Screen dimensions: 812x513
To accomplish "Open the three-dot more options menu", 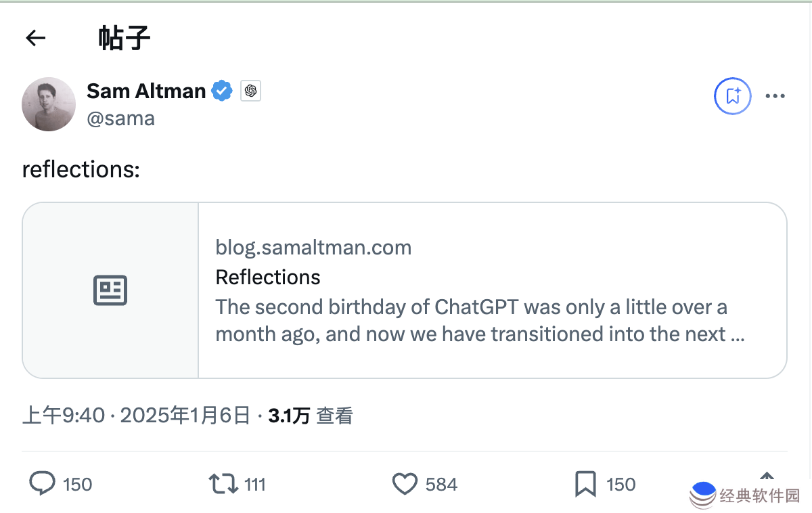I will 775,96.
